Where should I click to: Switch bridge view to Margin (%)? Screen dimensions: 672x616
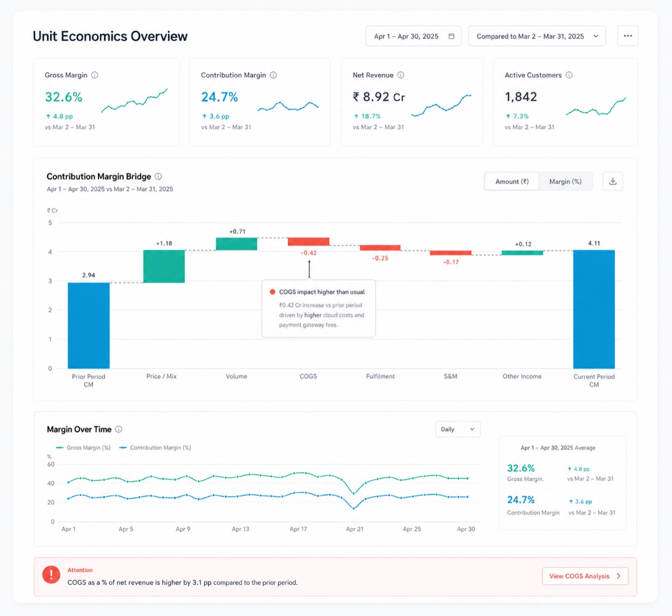(565, 181)
